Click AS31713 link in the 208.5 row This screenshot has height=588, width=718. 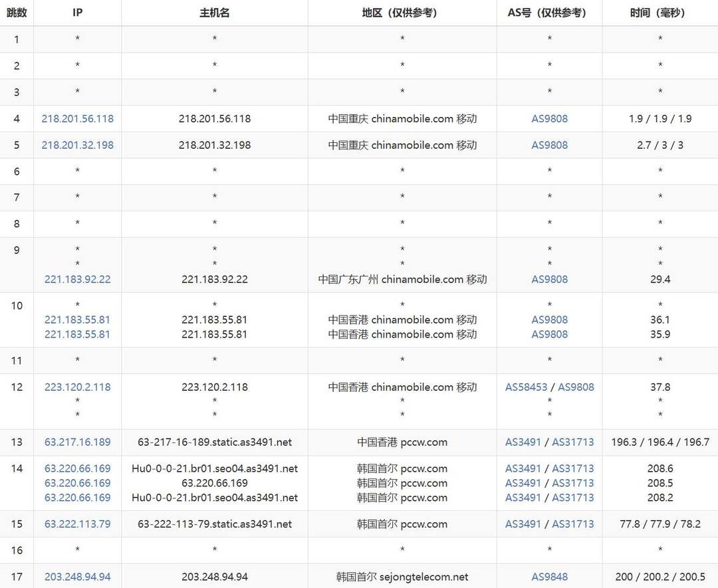pos(573,483)
